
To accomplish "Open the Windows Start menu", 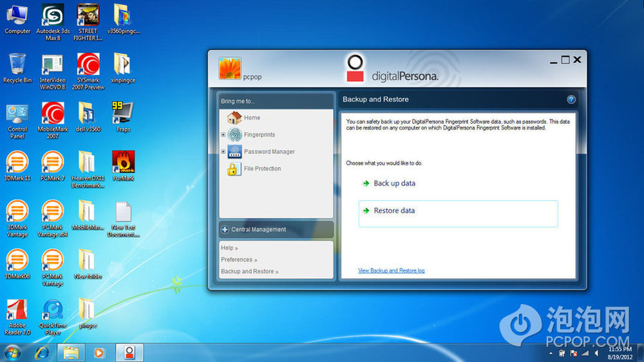I will [12, 353].
